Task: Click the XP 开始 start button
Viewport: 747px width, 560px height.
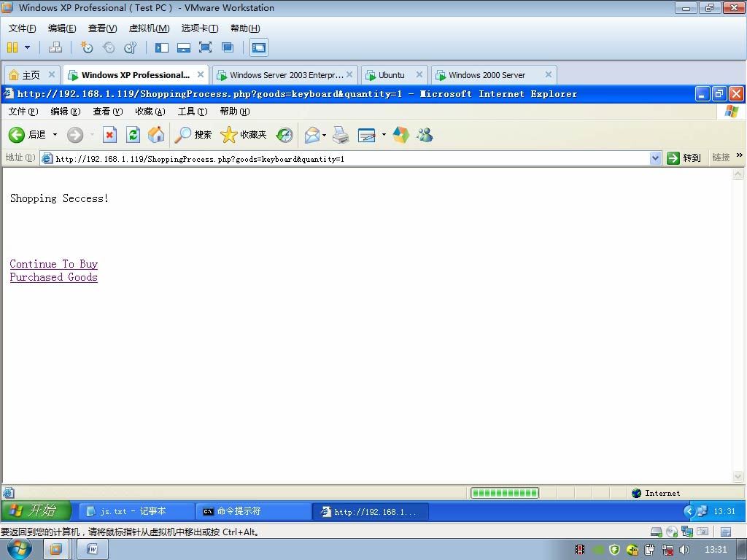Action: (x=36, y=511)
